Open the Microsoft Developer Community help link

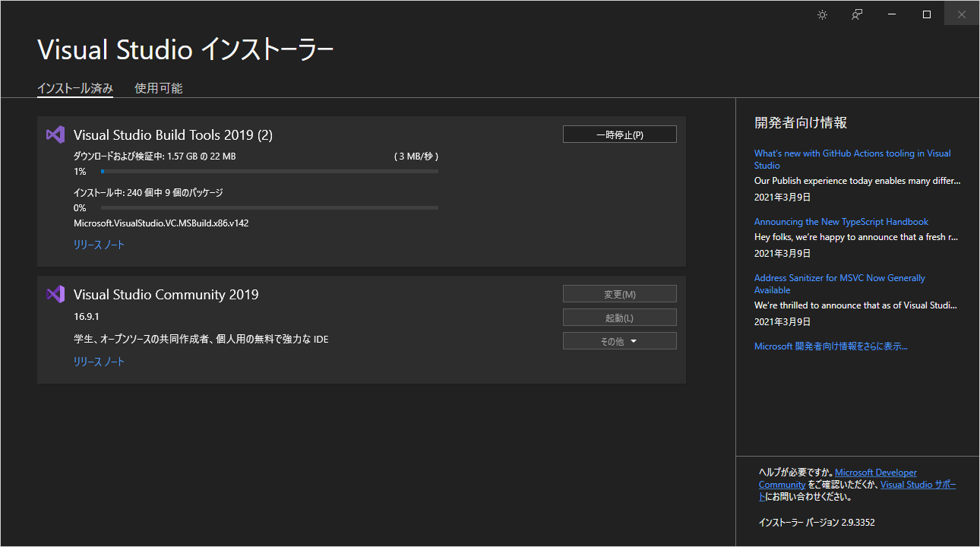(876, 473)
